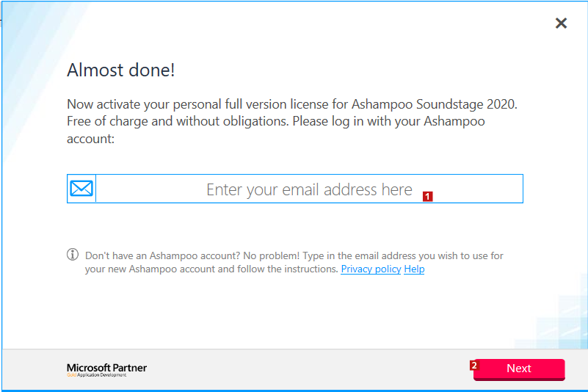Screen dimensions: 588x392
Task: Click the Microsoft Partner logo
Action: [107, 370]
